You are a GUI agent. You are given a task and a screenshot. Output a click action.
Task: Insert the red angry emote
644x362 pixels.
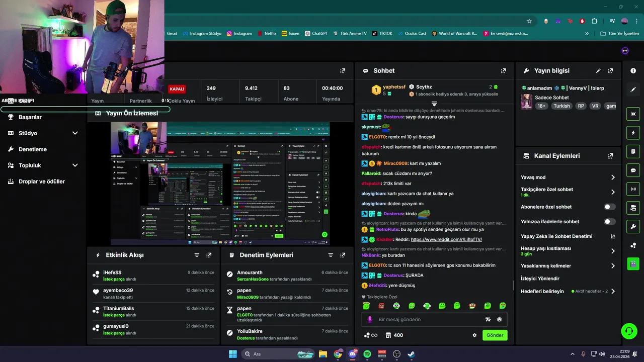pyautogui.click(x=381, y=306)
